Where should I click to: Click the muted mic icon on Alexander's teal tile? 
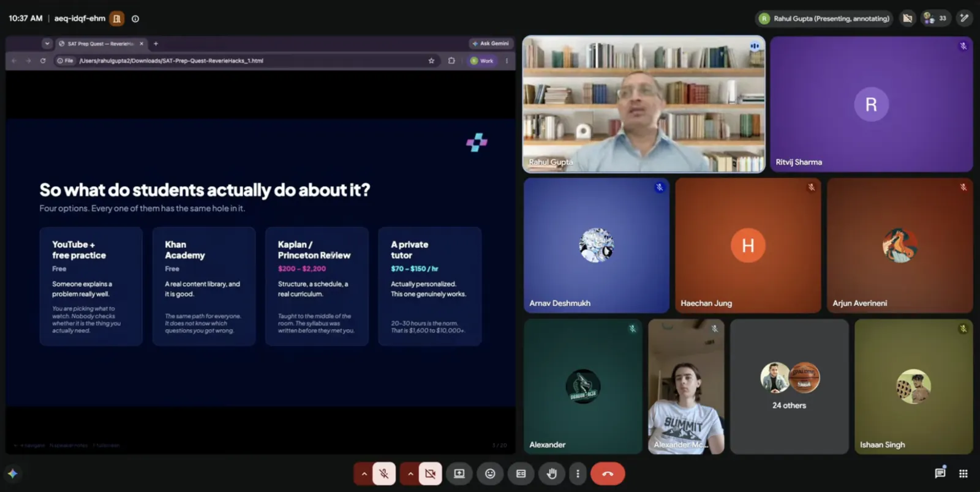[x=633, y=329]
